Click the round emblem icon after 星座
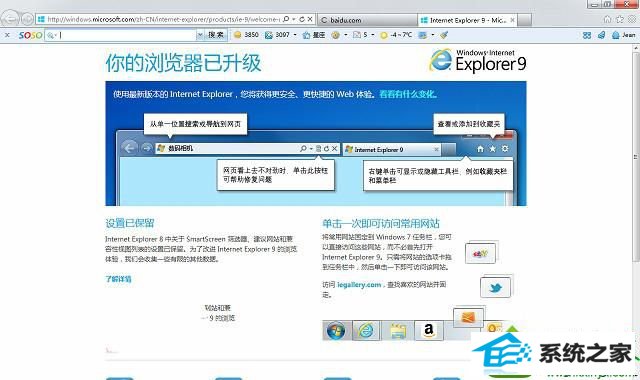 (x=336, y=35)
